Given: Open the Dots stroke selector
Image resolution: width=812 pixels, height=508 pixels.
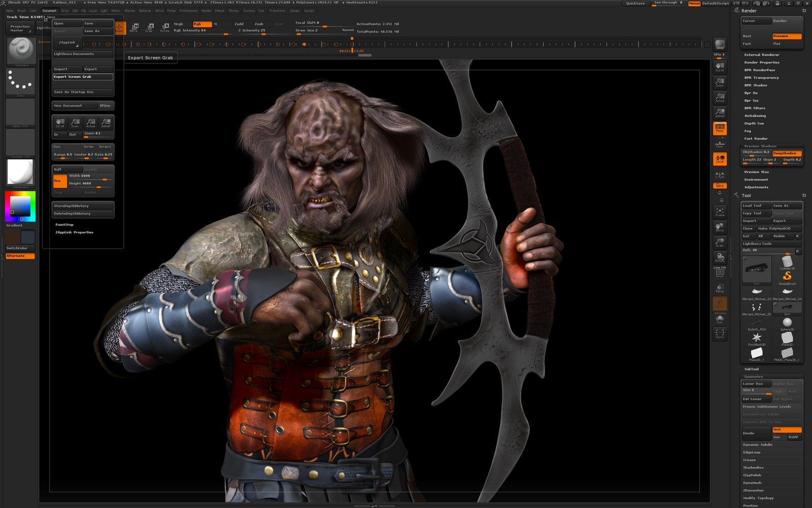Looking at the screenshot, I should tap(20, 82).
